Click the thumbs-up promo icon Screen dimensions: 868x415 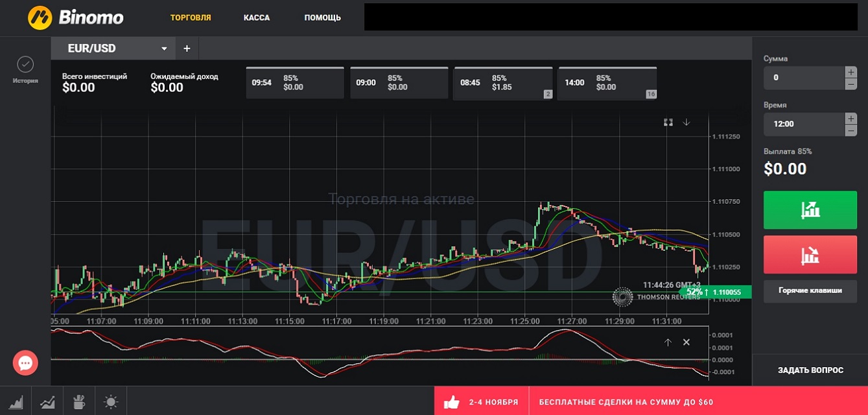[451, 402]
